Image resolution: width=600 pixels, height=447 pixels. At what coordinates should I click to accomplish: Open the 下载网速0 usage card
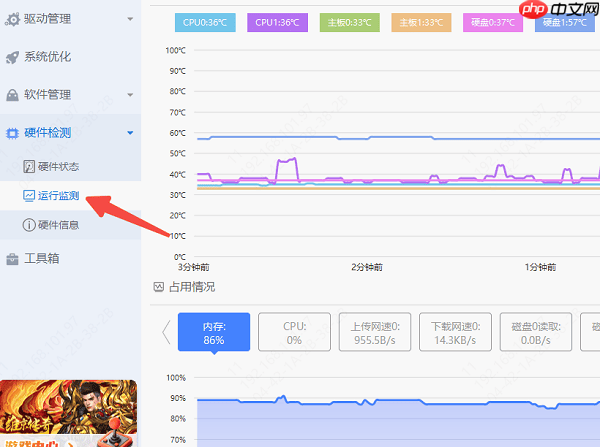(x=455, y=332)
